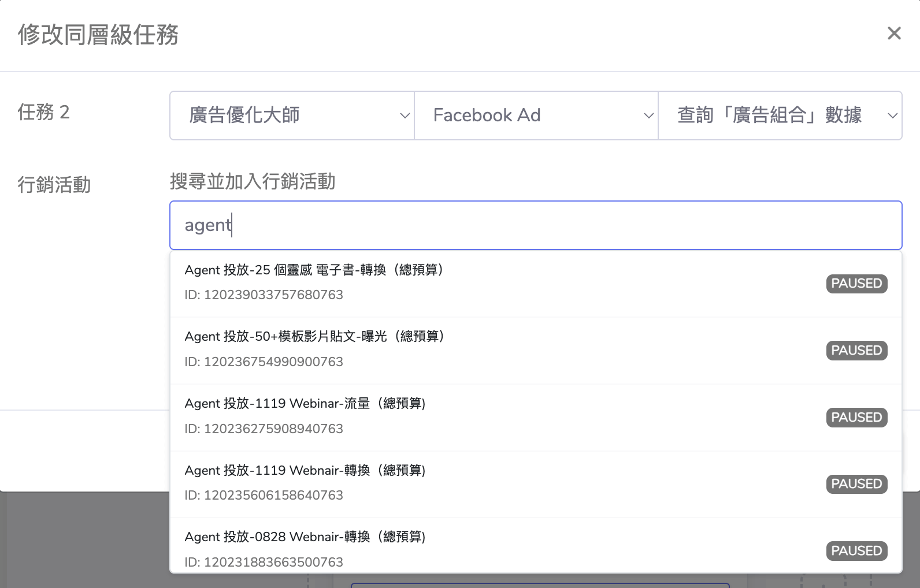This screenshot has width=920, height=588.
Task: Click PAUSED badge of the 50+模板影片貼文 campaign
Action: point(856,351)
